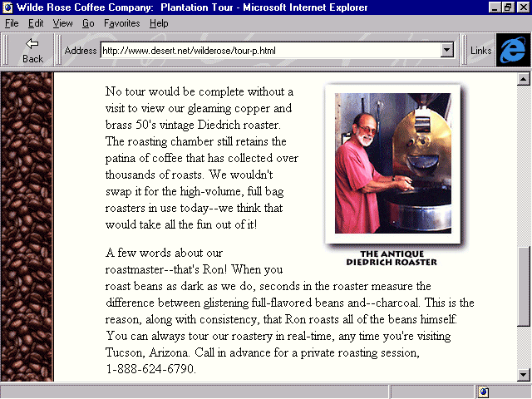The image size is (532, 399).
Task: Click the Links toolbar label
Action: [x=480, y=51]
